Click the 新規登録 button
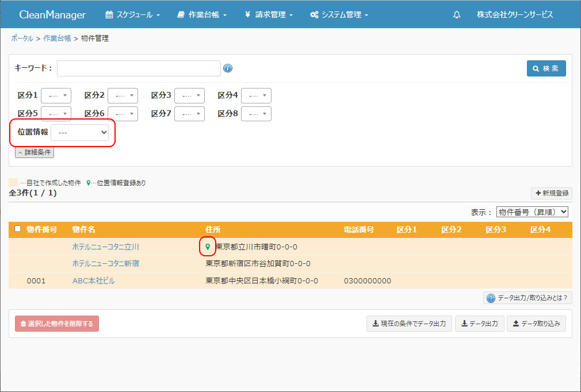The height and width of the screenshot is (392, 581). [551, 194]
